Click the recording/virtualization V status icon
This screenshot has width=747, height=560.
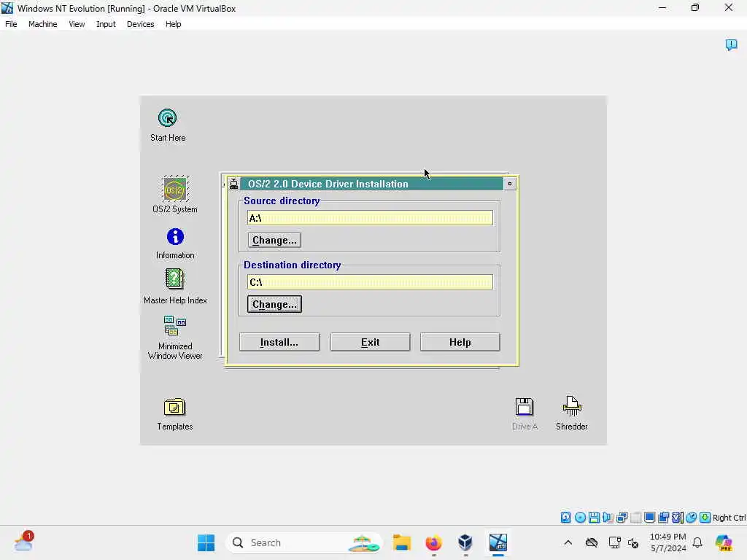point(678,518)
